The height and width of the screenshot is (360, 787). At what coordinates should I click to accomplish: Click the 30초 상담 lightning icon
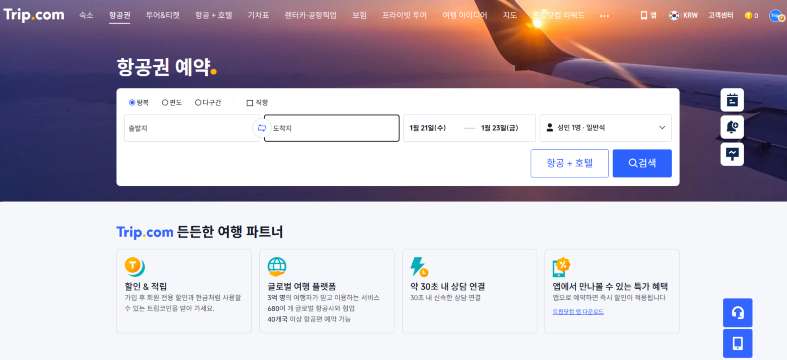[419, 267]
